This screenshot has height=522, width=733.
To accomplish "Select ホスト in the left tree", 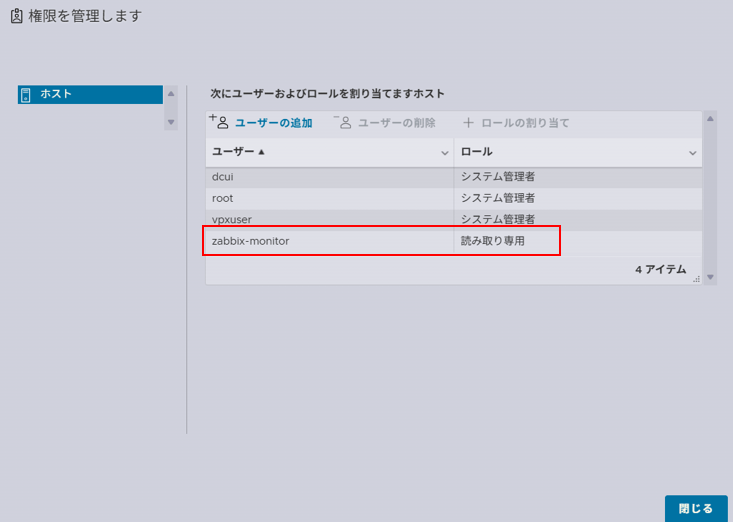I will (x=56, y=94).
